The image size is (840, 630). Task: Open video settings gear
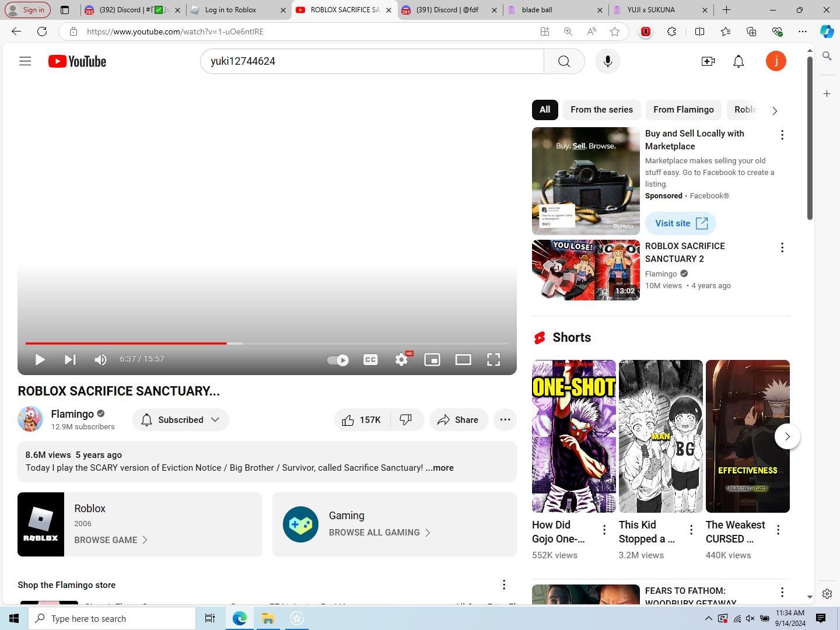(401, 359)
